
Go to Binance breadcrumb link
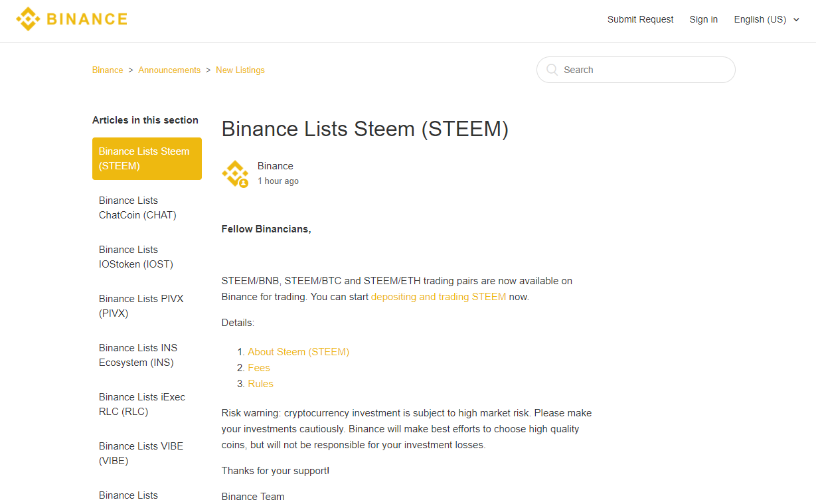tap(108, 70)
